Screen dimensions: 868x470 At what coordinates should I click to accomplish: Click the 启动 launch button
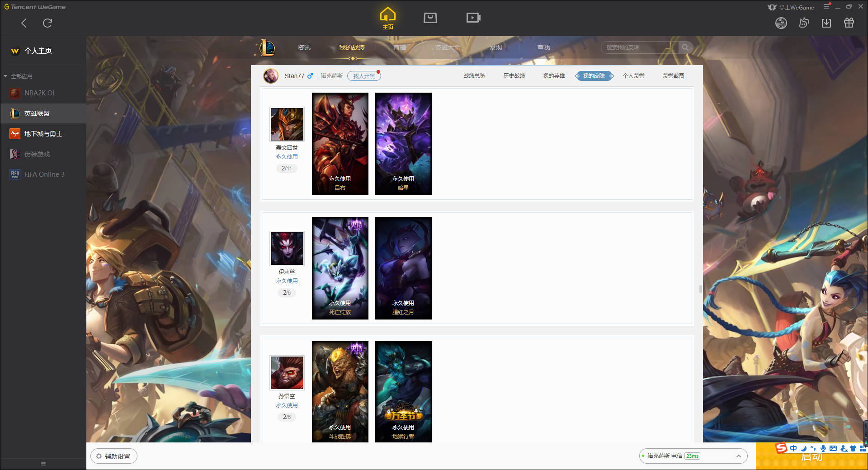click(x=812, y=457)
